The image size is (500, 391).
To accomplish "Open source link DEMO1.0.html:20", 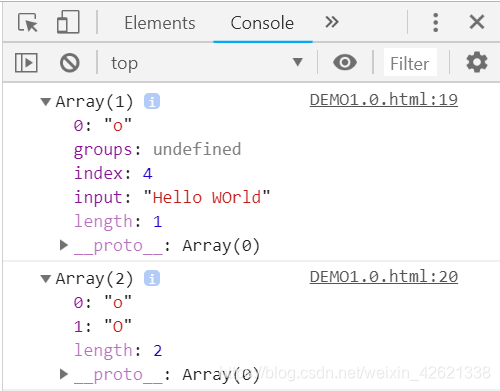I will pos(384,277).
